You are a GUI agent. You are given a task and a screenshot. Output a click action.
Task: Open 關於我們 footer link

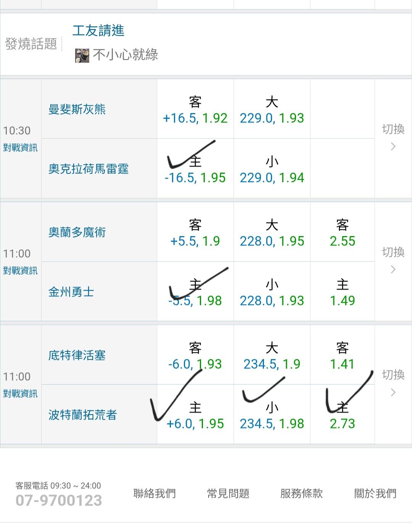(x=375, y=493)
